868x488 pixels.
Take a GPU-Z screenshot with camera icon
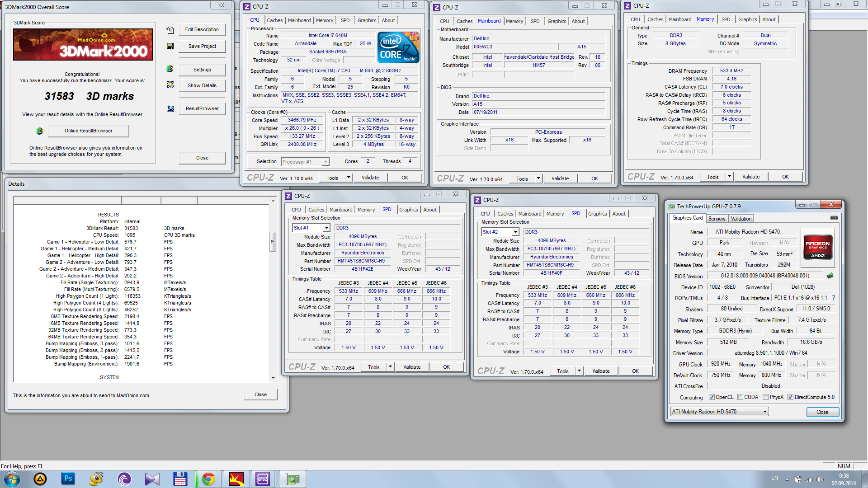click(834, 218)
